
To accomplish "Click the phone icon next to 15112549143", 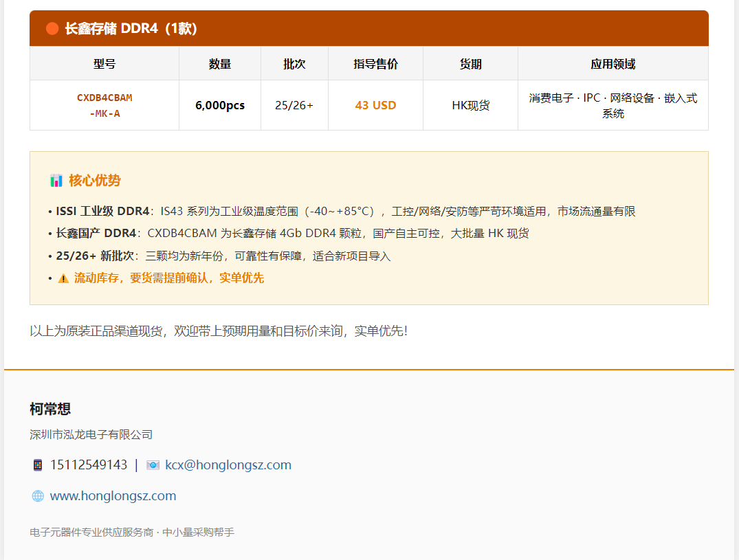I will coord(38,465).
